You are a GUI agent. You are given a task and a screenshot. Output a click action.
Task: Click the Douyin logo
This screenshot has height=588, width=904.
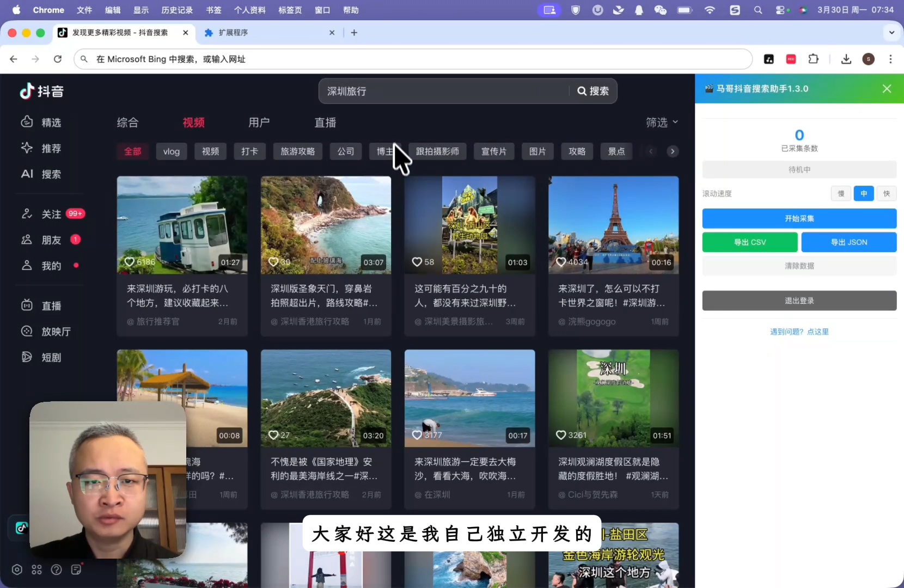pos(41,91)
